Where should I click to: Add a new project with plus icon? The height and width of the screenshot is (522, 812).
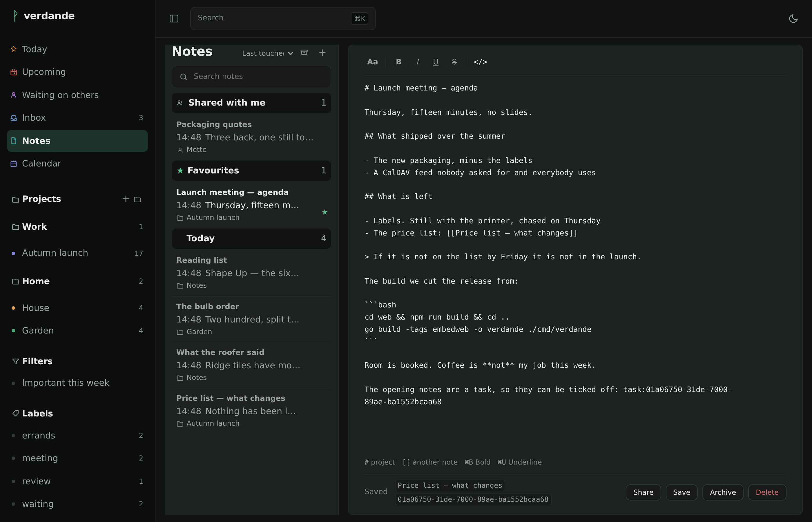click(126, 199)
